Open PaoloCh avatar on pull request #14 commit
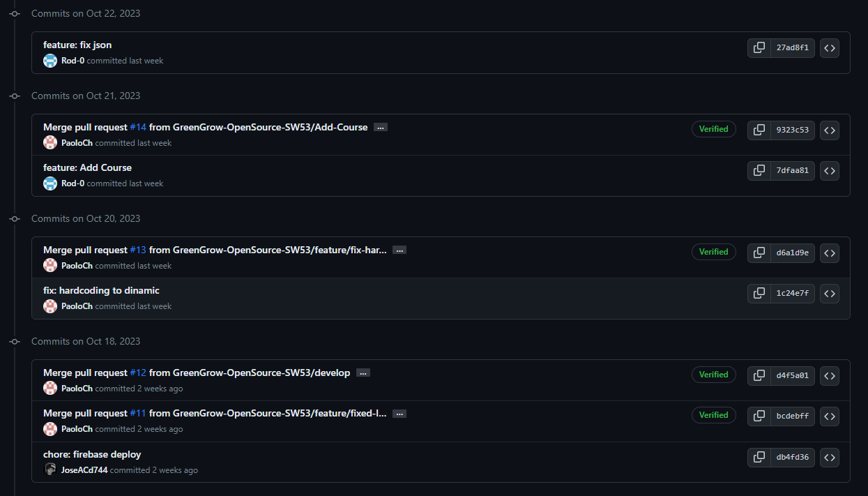 click(x=50, y=143)
